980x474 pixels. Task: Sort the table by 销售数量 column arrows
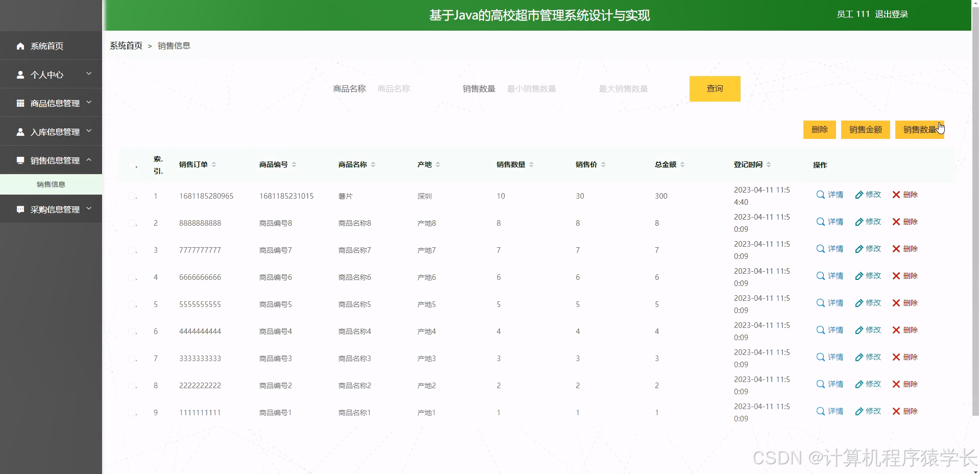531,164
